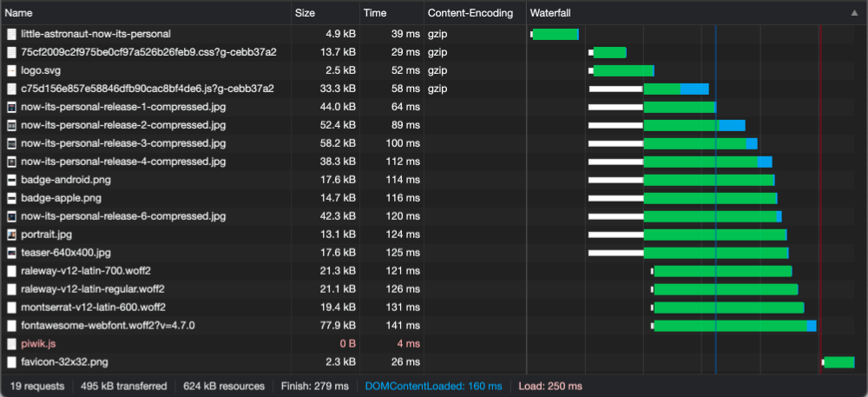The image size is (868, 397).
Task: Click the icon beside little-astronaut-now-its-personal
Action: [11, 34]
